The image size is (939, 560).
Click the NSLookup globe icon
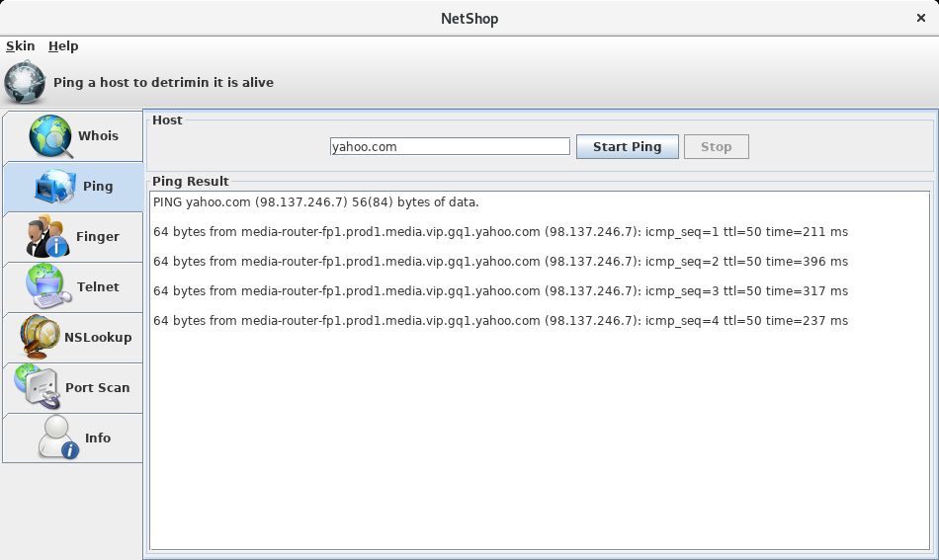click(x=39, y=337)
